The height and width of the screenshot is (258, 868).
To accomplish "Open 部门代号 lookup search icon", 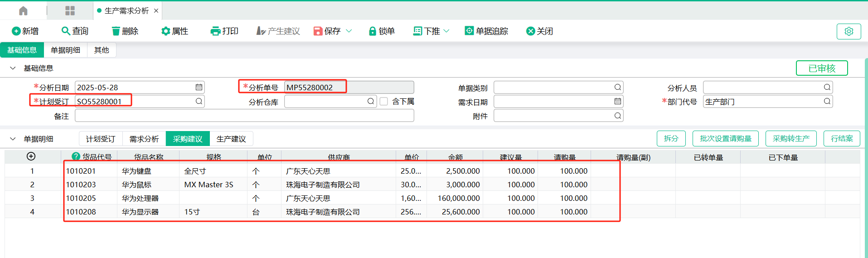I will pos(827,101).
